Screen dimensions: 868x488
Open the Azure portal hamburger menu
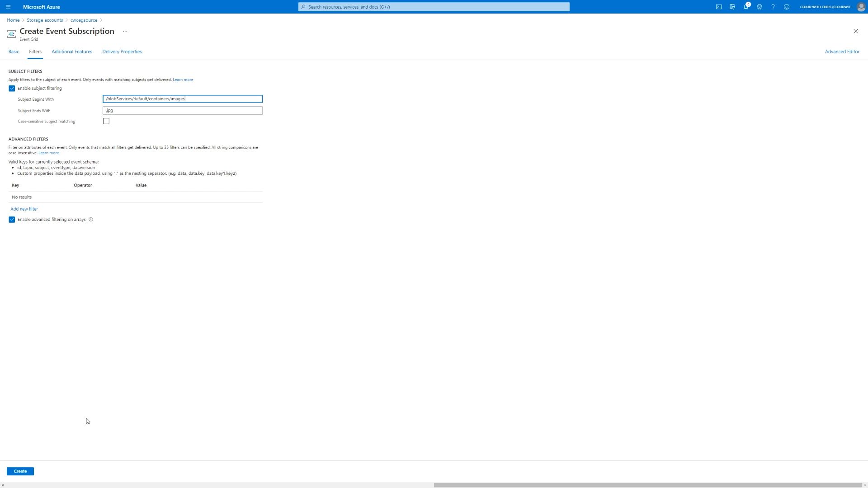pyautogui.click(x=8, y=7)
